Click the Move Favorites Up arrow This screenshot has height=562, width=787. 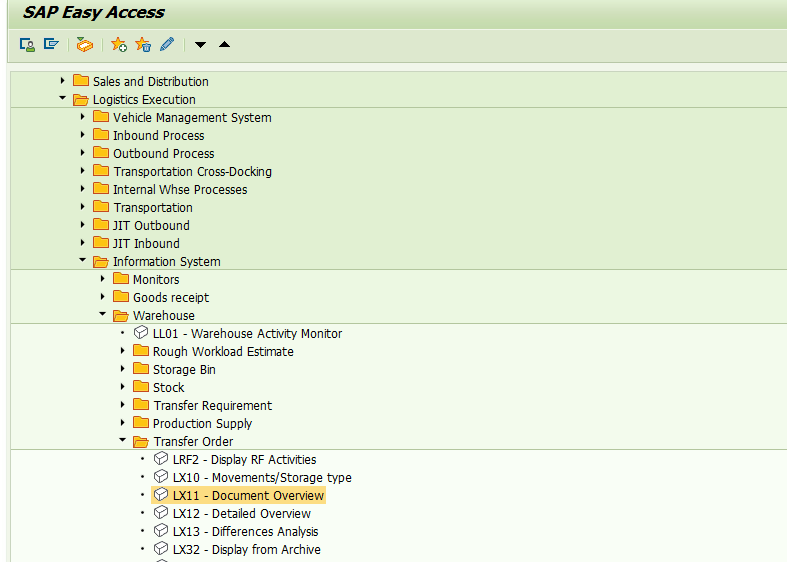(224, 44)
